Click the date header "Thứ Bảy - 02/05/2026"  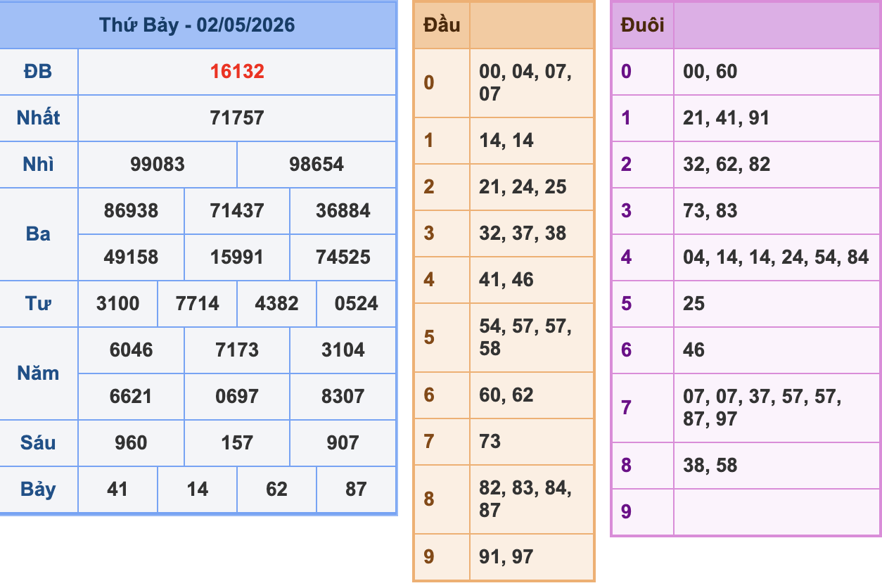(198, 25)
